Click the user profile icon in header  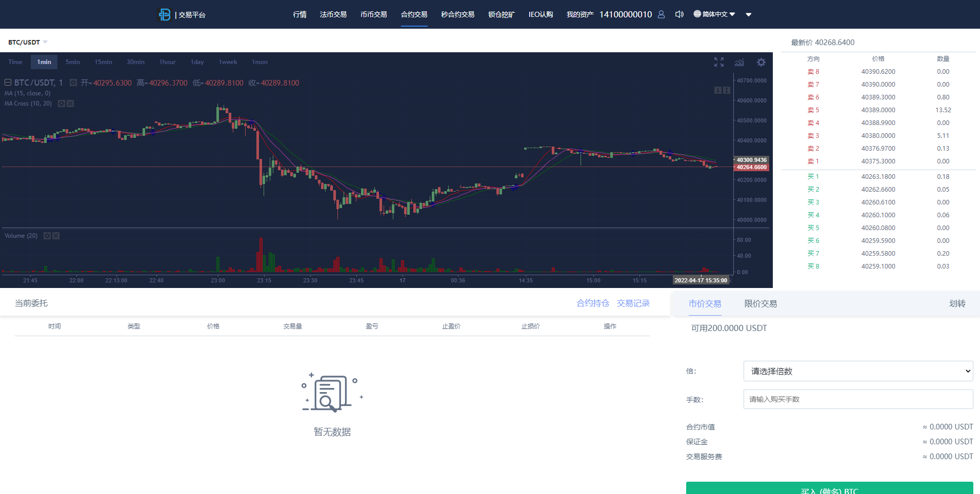click(662, 14)
